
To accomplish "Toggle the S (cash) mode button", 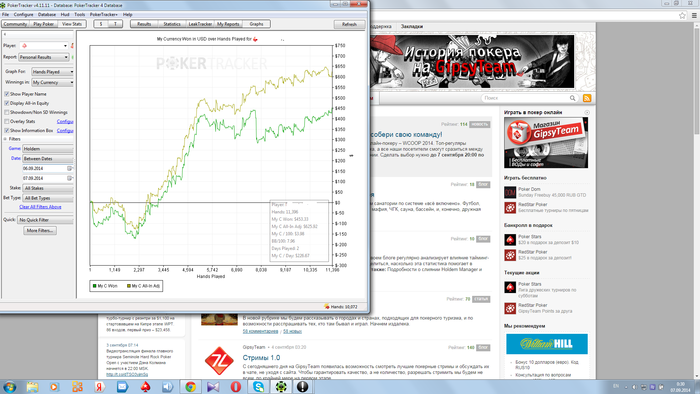I will (x=101, y=24).
